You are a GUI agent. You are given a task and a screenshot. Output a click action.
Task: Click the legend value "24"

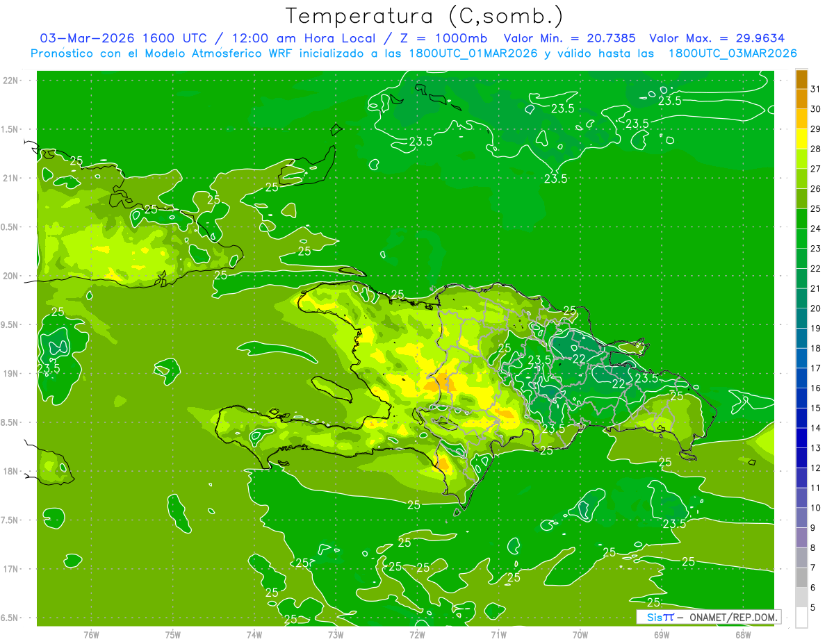coord(816,229)
